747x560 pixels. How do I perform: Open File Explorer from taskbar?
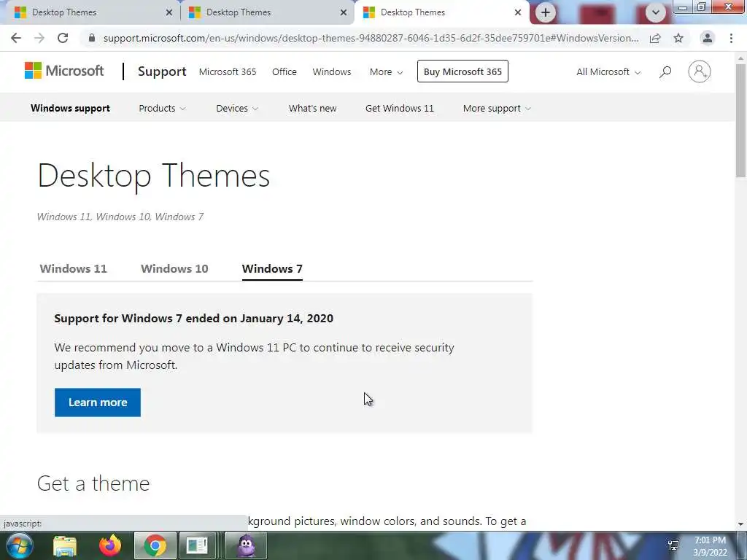point(65,545)
